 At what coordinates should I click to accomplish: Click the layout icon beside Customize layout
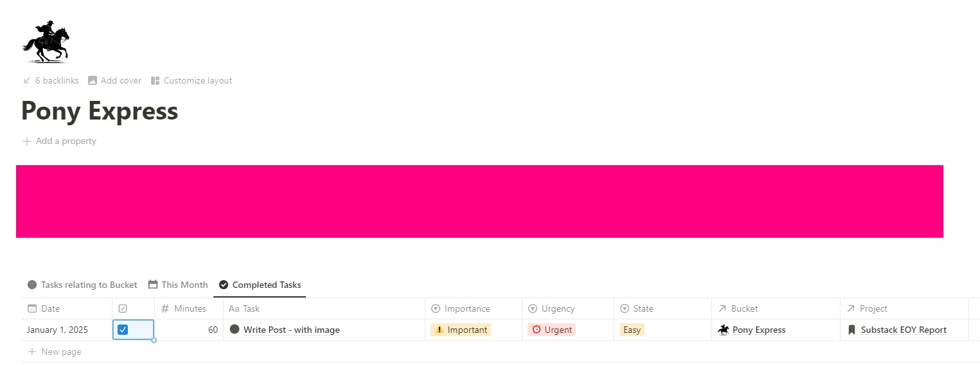[155, 80]
